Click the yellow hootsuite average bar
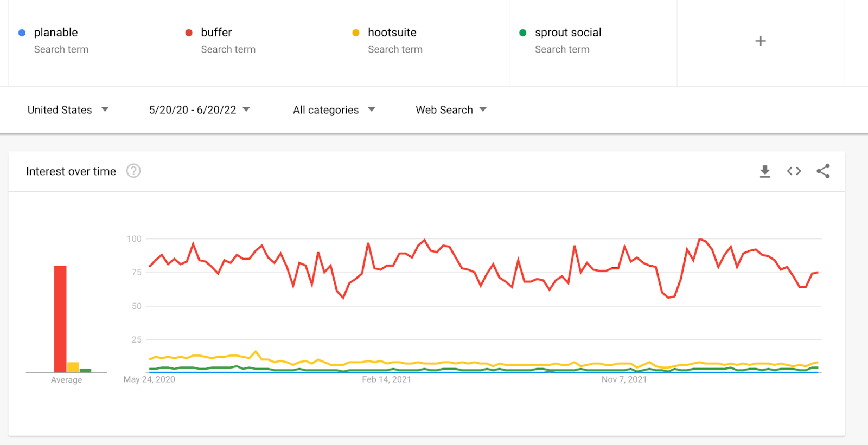 (73, 367)
